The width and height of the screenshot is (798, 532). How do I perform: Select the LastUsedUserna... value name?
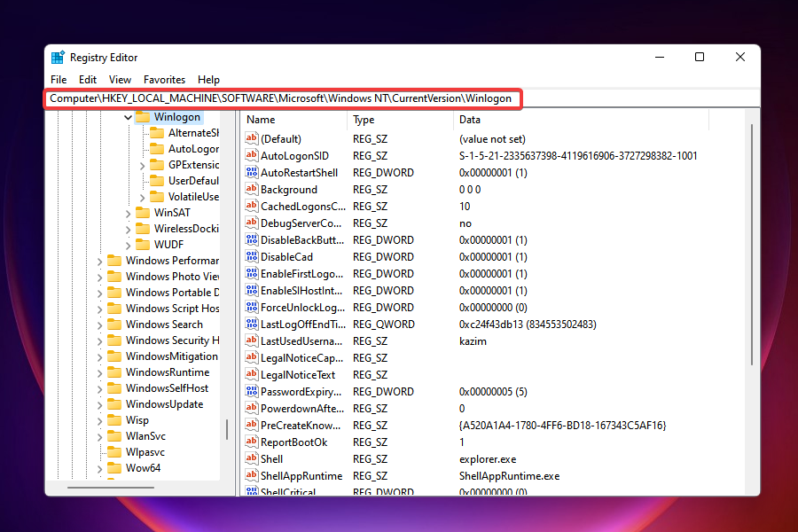coord(301,341)
